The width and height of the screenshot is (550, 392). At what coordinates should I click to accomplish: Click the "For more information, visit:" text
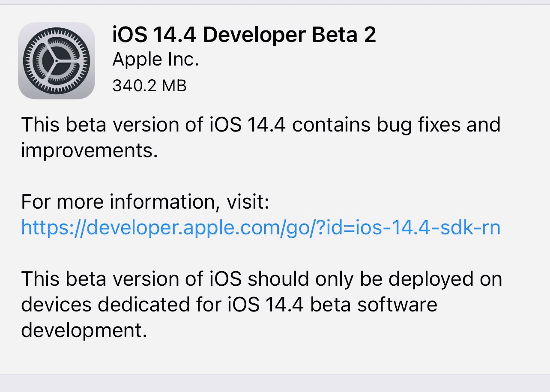point(145,202)
